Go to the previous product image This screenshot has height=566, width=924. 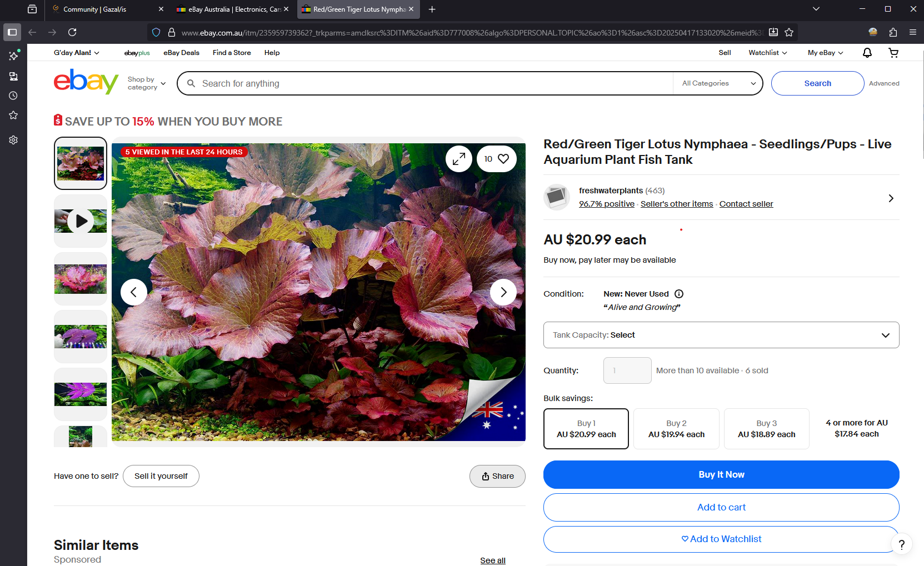[x=134, y=292]
